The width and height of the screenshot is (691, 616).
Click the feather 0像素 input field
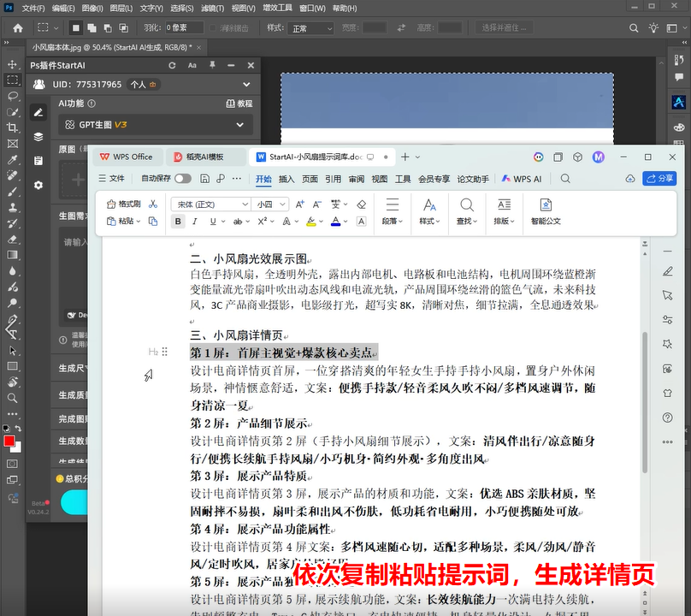pos(185,27)
